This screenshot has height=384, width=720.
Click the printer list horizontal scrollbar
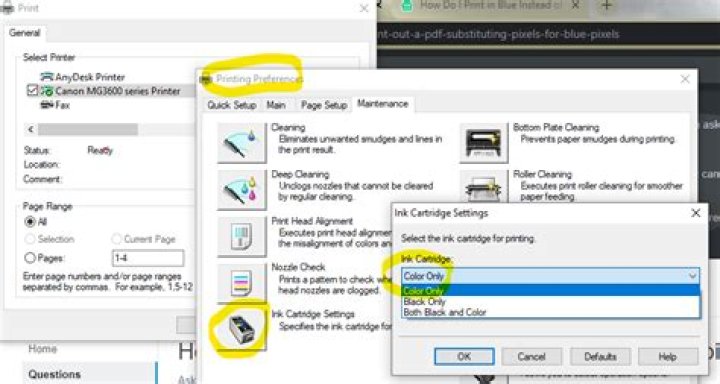(88, 130)
